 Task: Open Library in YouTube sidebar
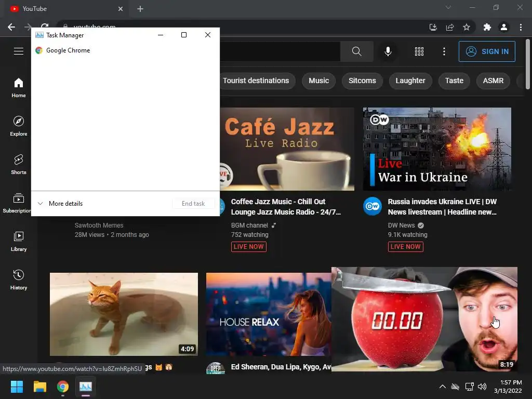(19, 241)
